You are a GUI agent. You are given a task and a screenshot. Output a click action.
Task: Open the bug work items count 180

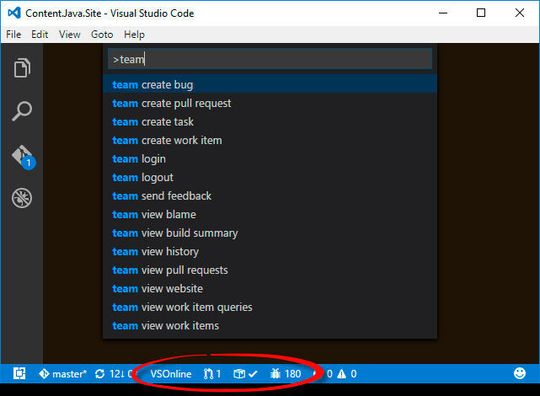(285, 374)
